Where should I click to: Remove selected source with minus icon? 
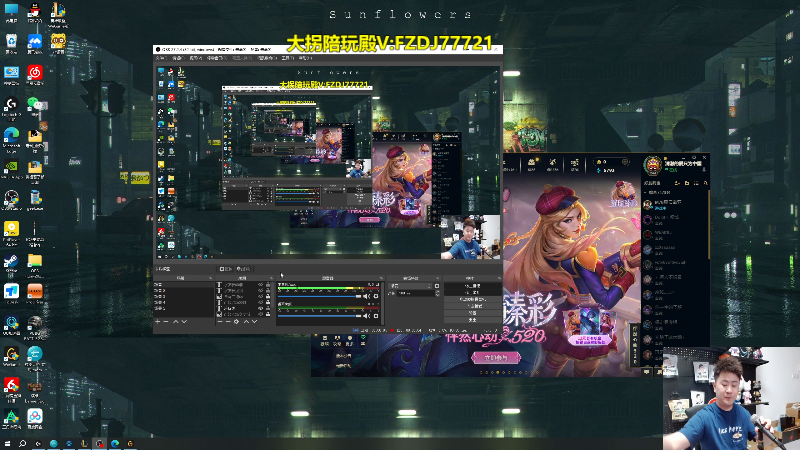228,321
